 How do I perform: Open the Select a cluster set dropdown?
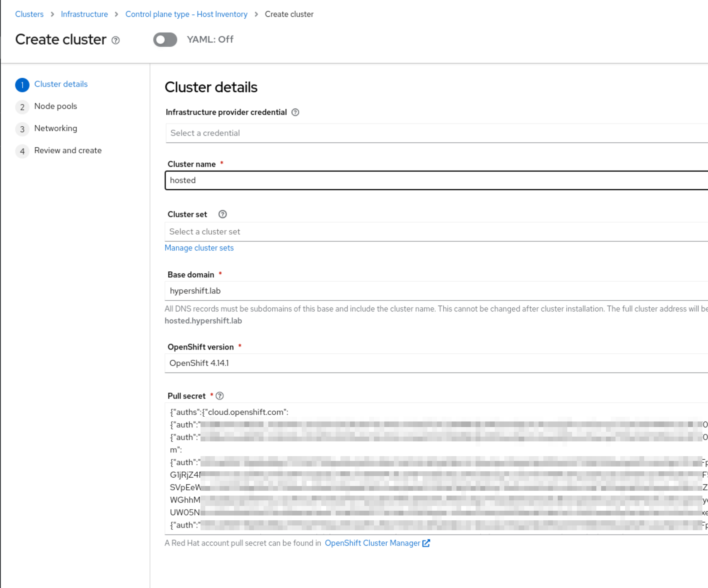coord(437,231)
